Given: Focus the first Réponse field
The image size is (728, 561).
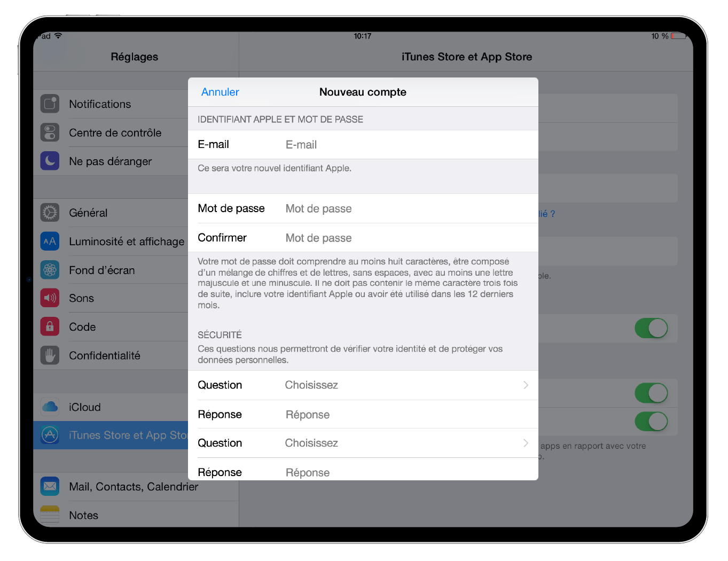Looking at the screenshot, I should click(363, 415).
